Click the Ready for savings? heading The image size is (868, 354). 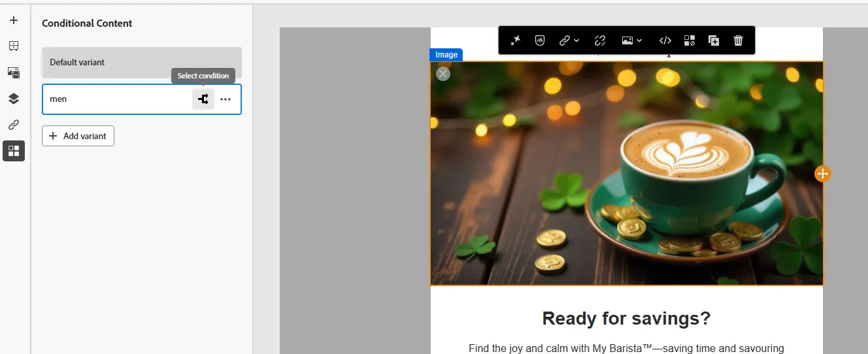626,319
